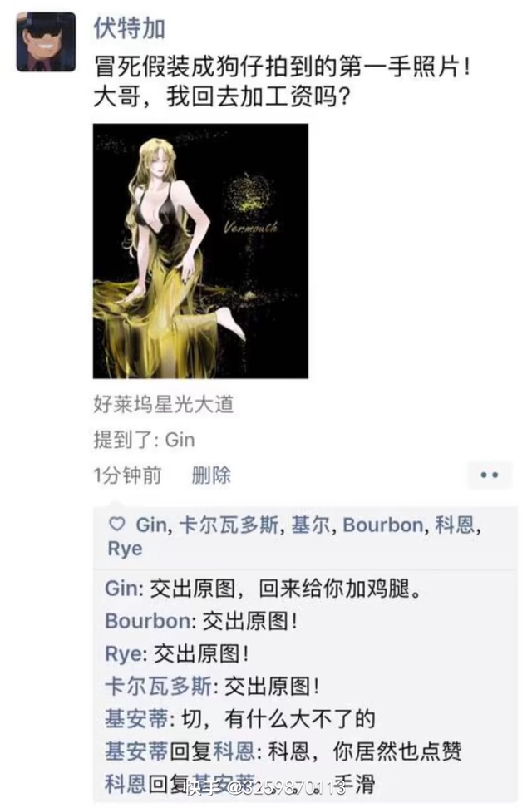
Task: Open 卡尔瓦多斯 in the likes list
Action: [x=229, y=525]
